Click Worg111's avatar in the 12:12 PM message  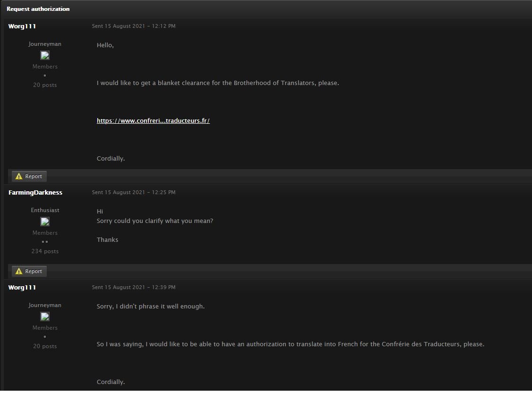(45, 55)
